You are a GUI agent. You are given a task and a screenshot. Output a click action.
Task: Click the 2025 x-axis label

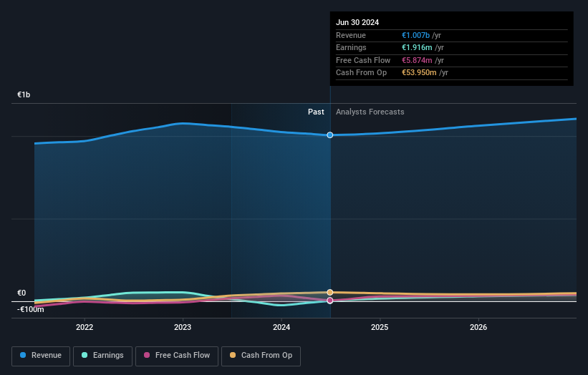pyautogui.click(x=380, y=327)
